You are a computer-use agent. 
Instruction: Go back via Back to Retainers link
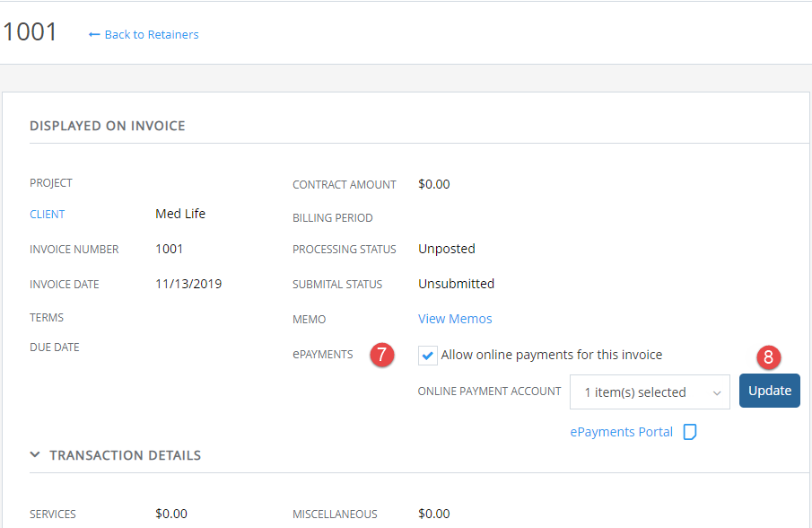[x=144, y=35]
